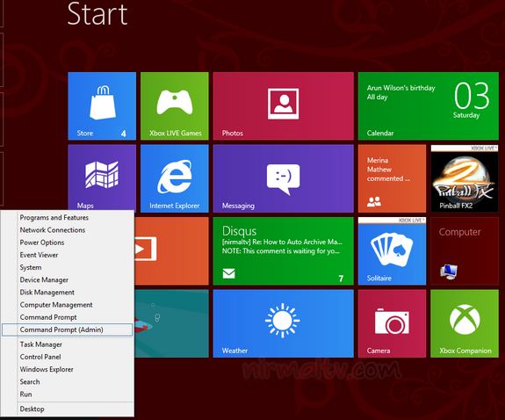The height and width of the screenshot is (420, 505).
Task: Open the Calendar tile
Action: click(429, 106)
